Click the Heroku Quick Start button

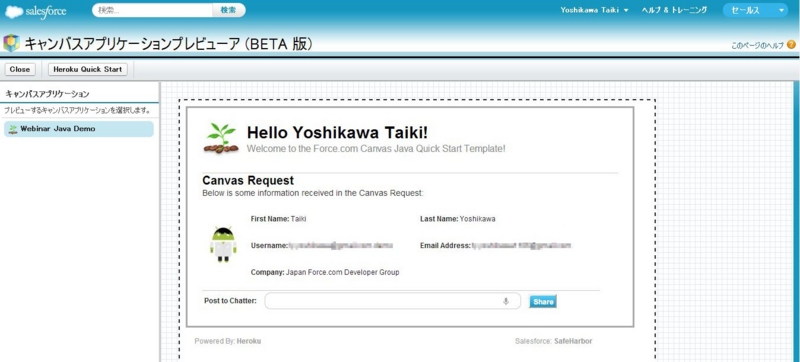pyautogui.click(x=88, y=69)
